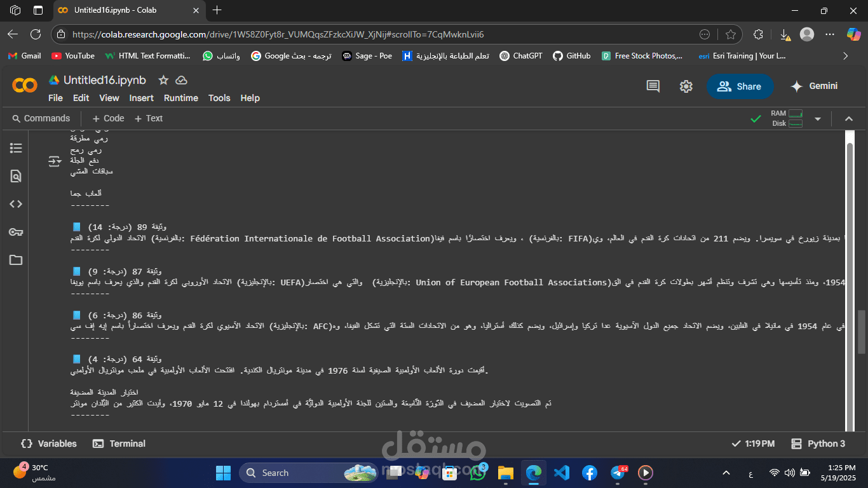Screen dimensions: 868x488
Task: Click the Colab logo
Action: pyautogui.click(x=25, y=86)
